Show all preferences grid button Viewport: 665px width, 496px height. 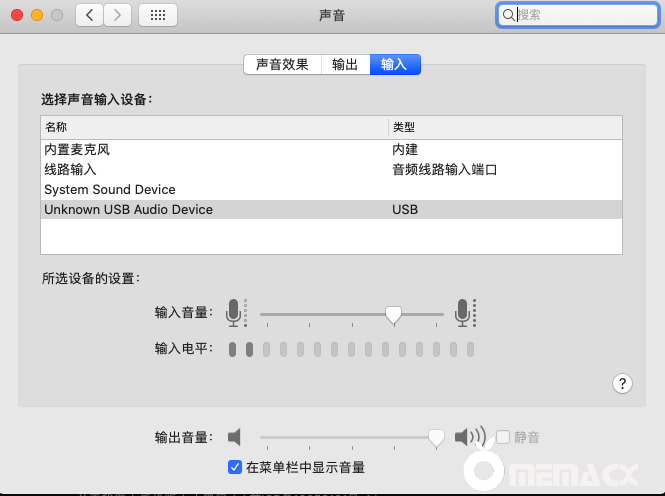[x=158, y=15]
